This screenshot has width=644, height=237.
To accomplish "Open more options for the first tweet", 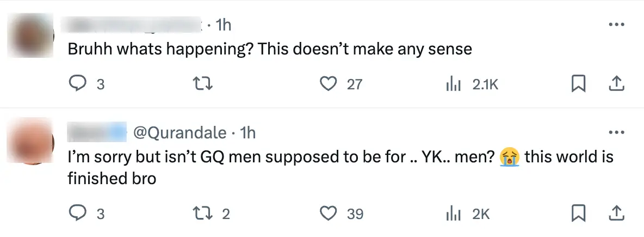I will tap(615, 25).
